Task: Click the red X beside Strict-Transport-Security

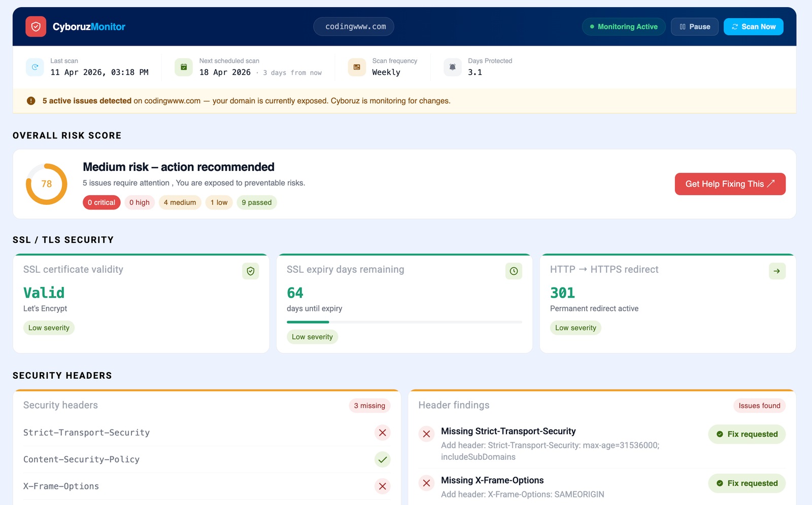Action: (382, 432)
